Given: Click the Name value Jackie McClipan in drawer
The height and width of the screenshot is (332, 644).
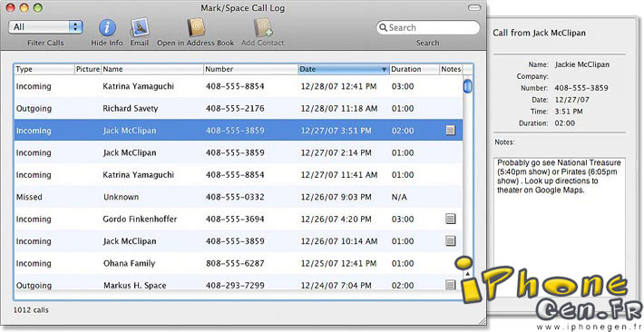Looking at the screenshot, I should click(582, 64).
